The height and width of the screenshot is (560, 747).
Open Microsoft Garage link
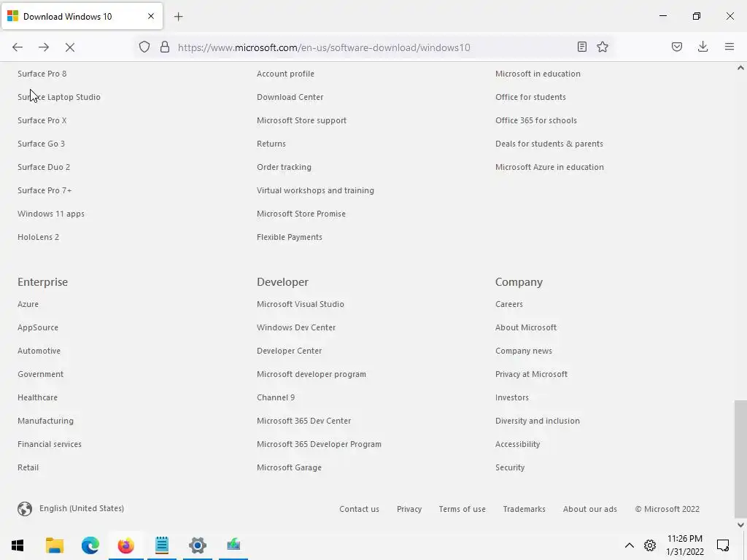(289, 467)
